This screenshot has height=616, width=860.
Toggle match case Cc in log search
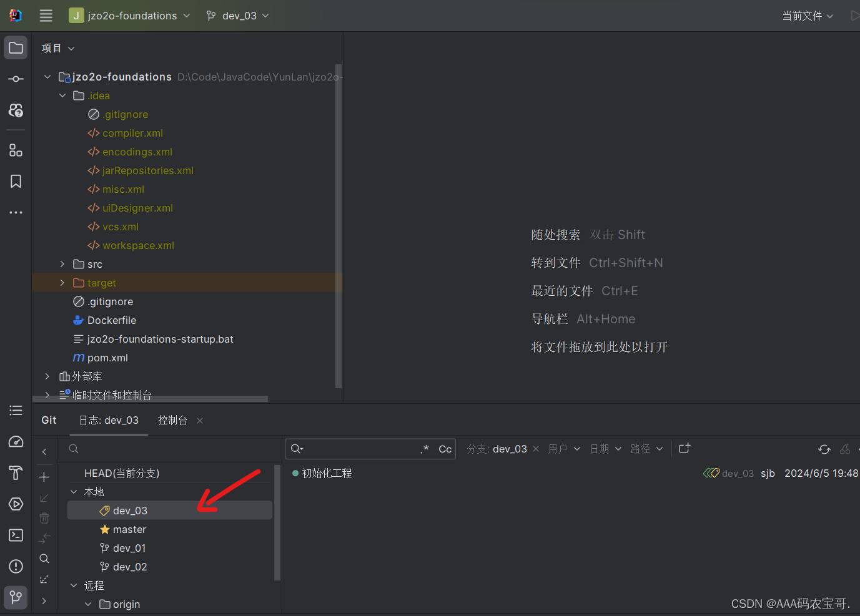coord(445,449)
